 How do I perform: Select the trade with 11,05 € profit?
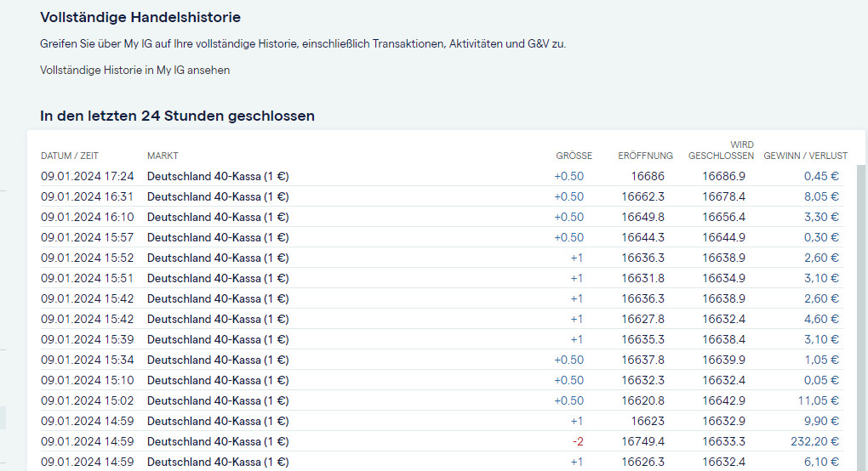tap(819, 401)
